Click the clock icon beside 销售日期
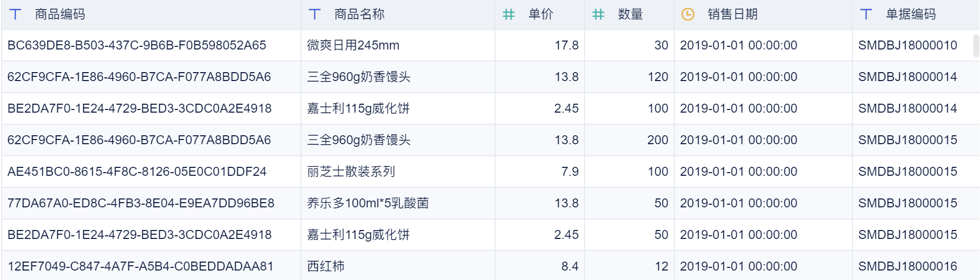The height and width of the screenshot is (280, 980). pos(688,14)
